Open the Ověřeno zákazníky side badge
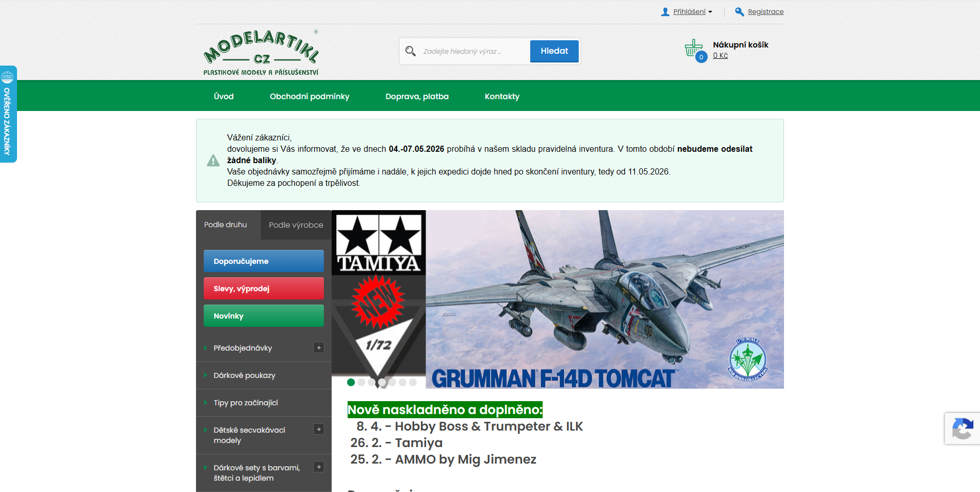Image resolution: width=980 pixels, height=492 pixels. [8, 114]
